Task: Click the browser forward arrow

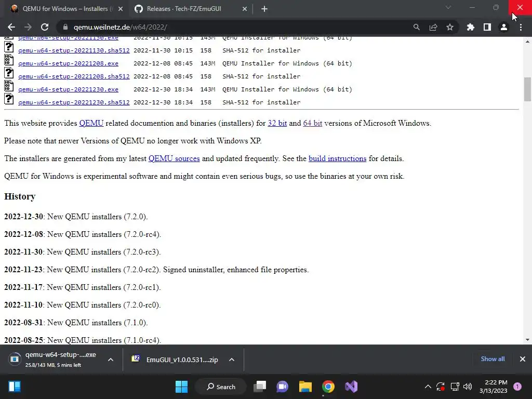Action: 28,27
